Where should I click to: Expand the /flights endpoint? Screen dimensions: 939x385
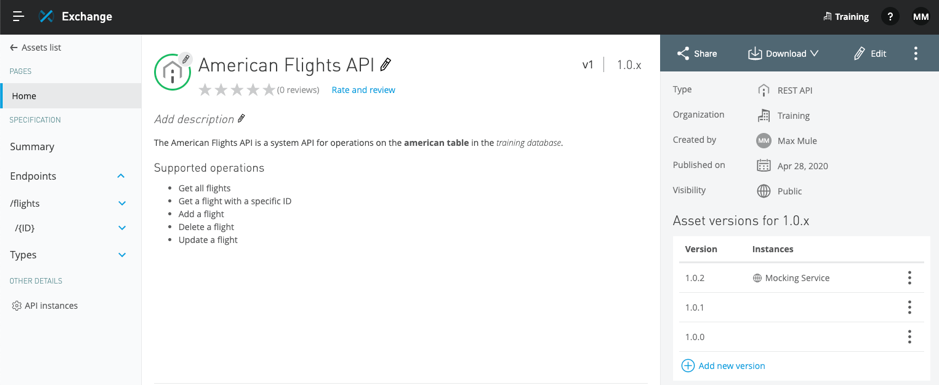click(122, 204)
